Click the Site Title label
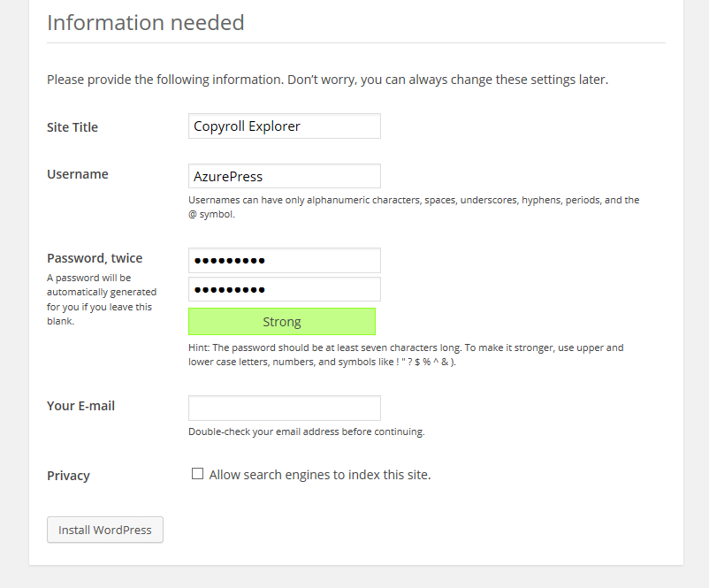 72,127
